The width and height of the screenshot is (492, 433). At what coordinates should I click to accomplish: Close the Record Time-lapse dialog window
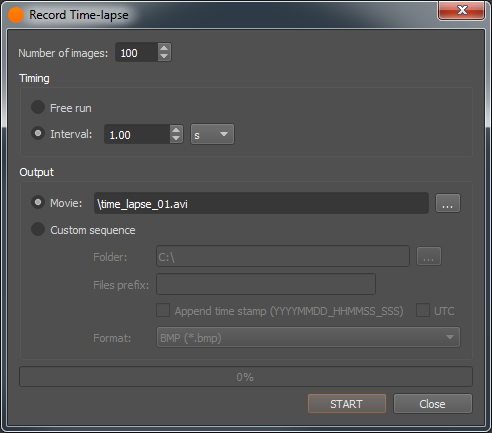[461, 11]
